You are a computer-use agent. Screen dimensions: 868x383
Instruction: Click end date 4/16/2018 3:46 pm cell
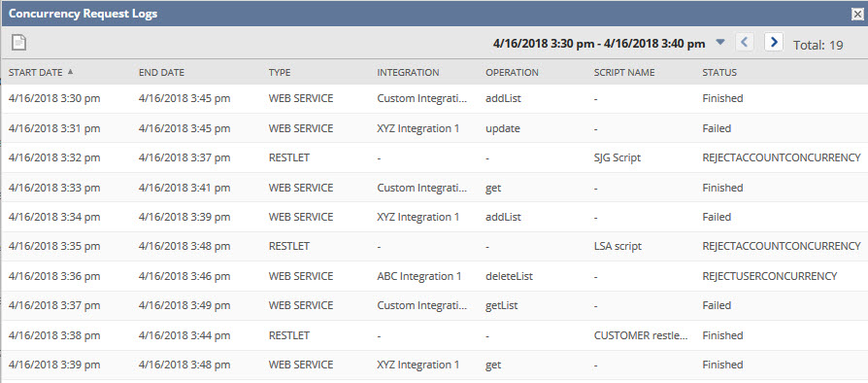[184, 276]
